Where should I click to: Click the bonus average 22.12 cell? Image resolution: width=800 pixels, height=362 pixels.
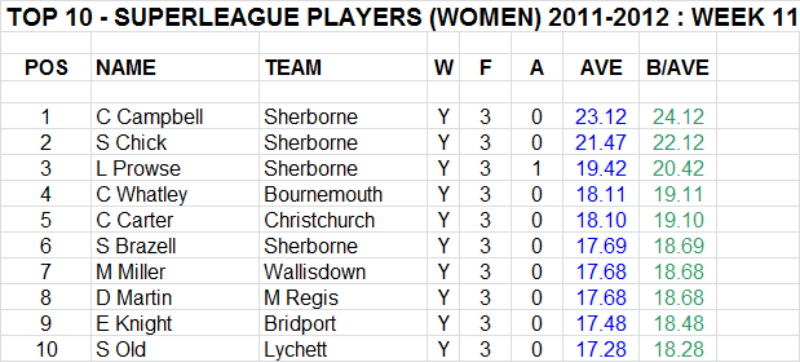point(678,142)
